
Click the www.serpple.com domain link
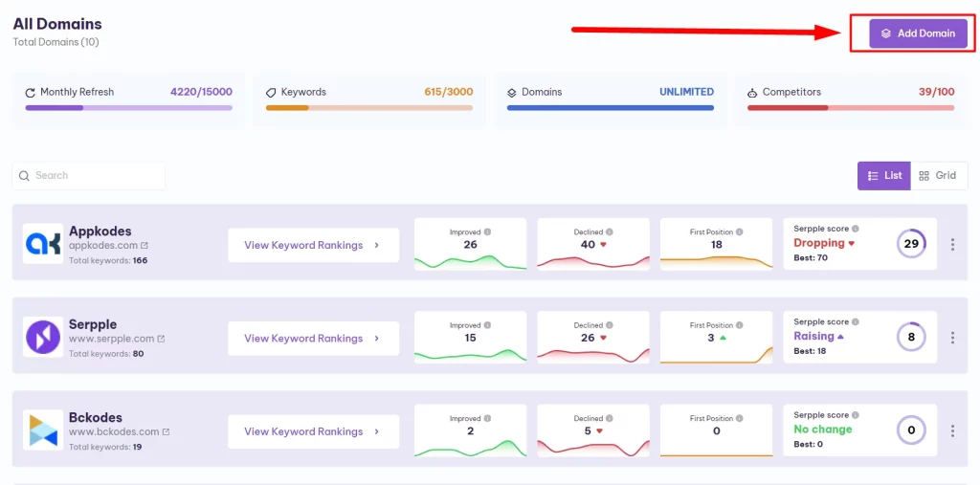click(x=111, y=339)
